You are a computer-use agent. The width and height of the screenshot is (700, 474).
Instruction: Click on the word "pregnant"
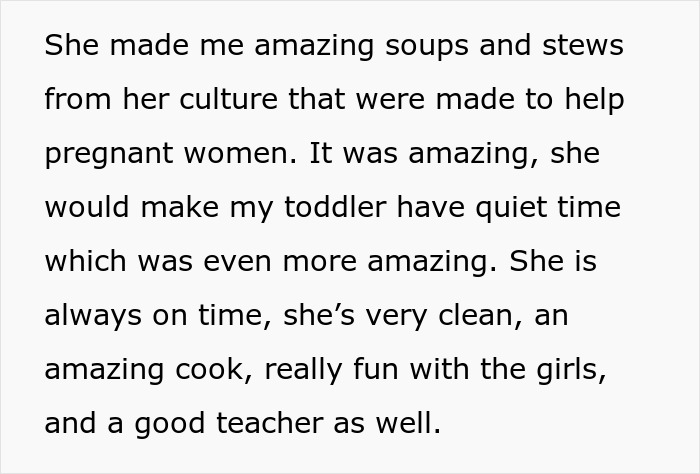pos(109,154)
